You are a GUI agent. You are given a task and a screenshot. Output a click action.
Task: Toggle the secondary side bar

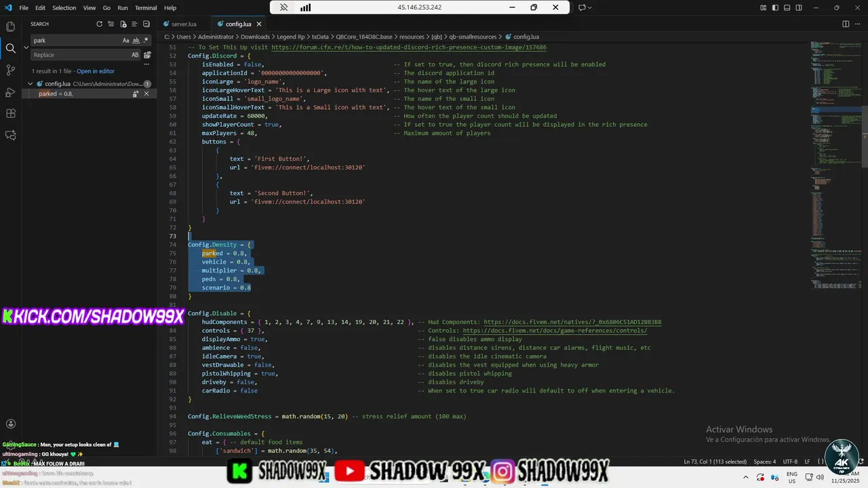[799, 7]
